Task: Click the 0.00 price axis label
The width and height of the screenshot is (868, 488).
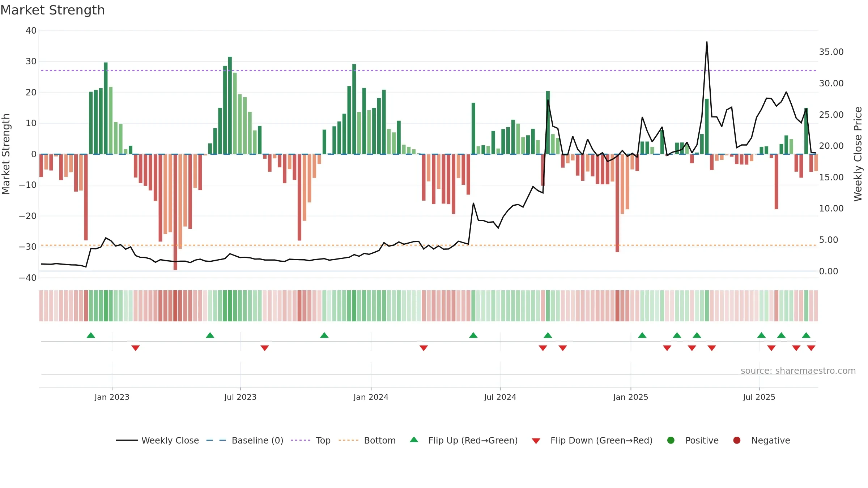Action: [x=829, y=271]
